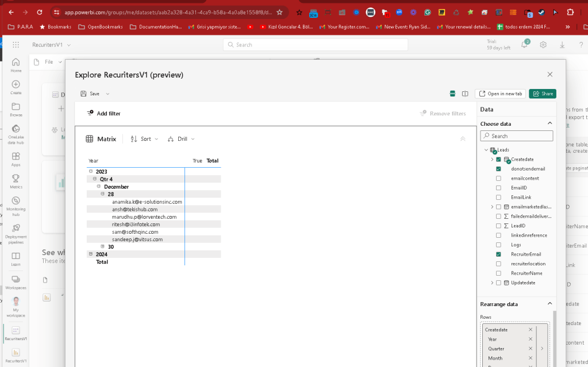The height and width of the screenshot is (367, 588).
Task: Remove Year from Rows
Action: [x=531, y=339]
